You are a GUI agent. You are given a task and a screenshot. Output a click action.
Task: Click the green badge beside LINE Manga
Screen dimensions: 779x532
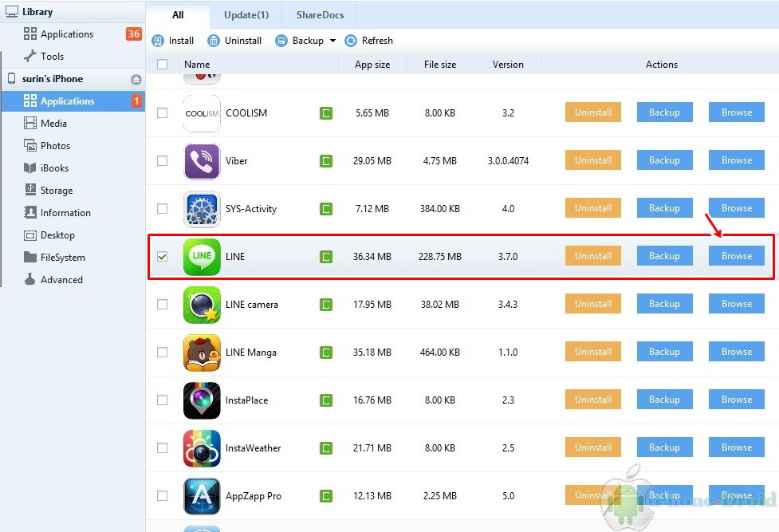326,353
